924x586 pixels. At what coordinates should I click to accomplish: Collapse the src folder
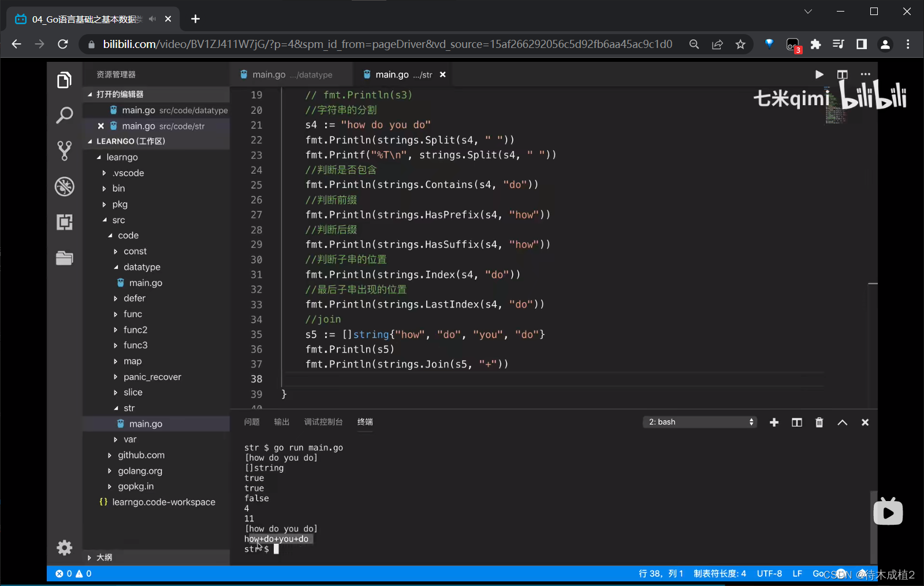pyautogui.click(x=156, y=220)
